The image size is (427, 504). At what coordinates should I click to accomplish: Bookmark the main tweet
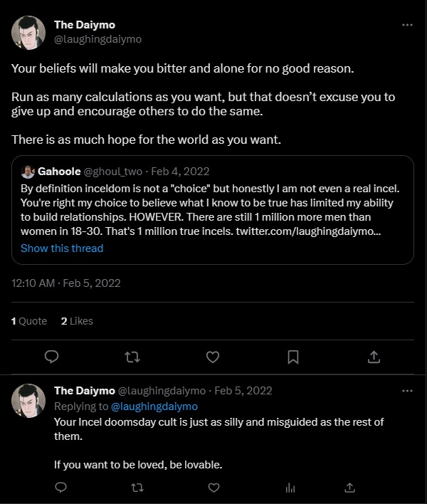(x=292, y=356)
